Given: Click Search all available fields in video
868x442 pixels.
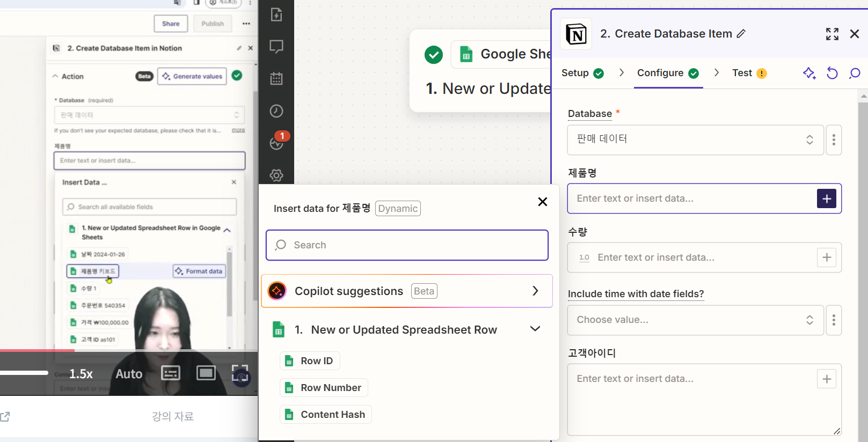Looking at the screenshot, I should coord(149,207).
